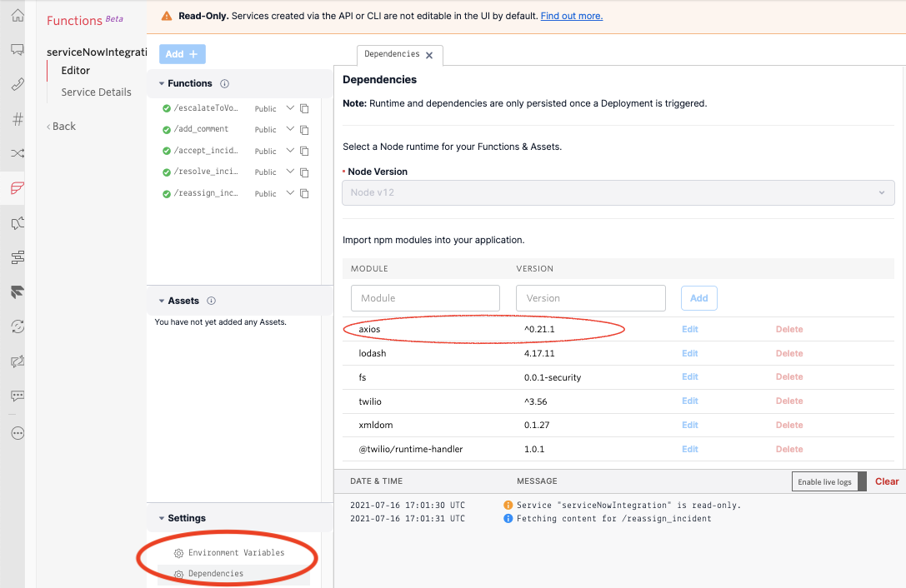Image resolution: width=906 pixels, height=588 pixels.
Task: Open the Home icon in left sidebar
Action: (x=18, y=16)
